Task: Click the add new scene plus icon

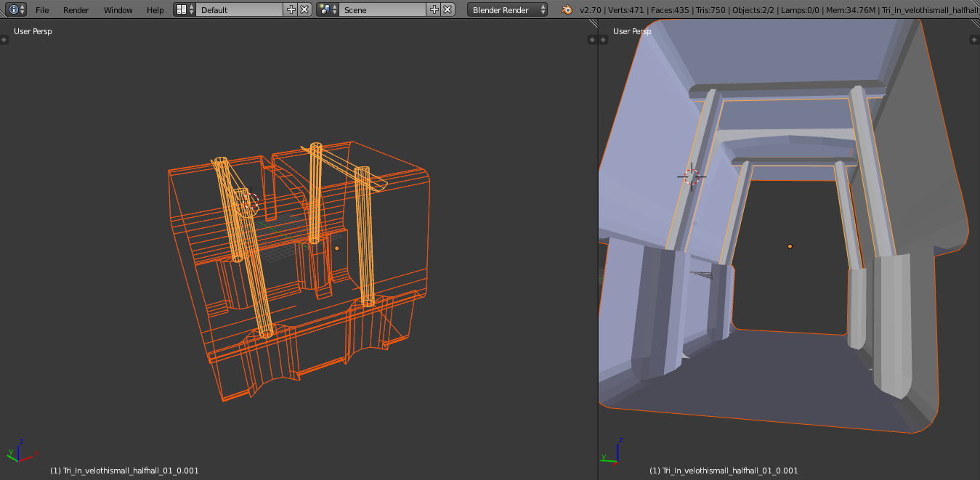Action: (434, 9)
